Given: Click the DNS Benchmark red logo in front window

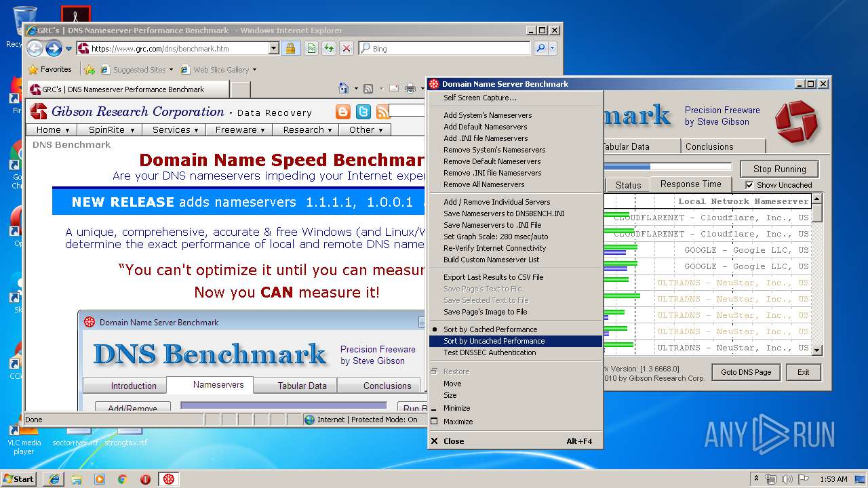Looking at the screenshot, I should pos(796,121).
